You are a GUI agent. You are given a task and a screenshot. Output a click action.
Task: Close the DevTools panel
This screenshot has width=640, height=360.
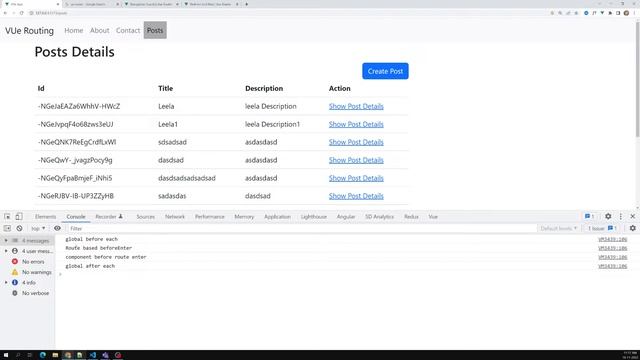[633, 216]
